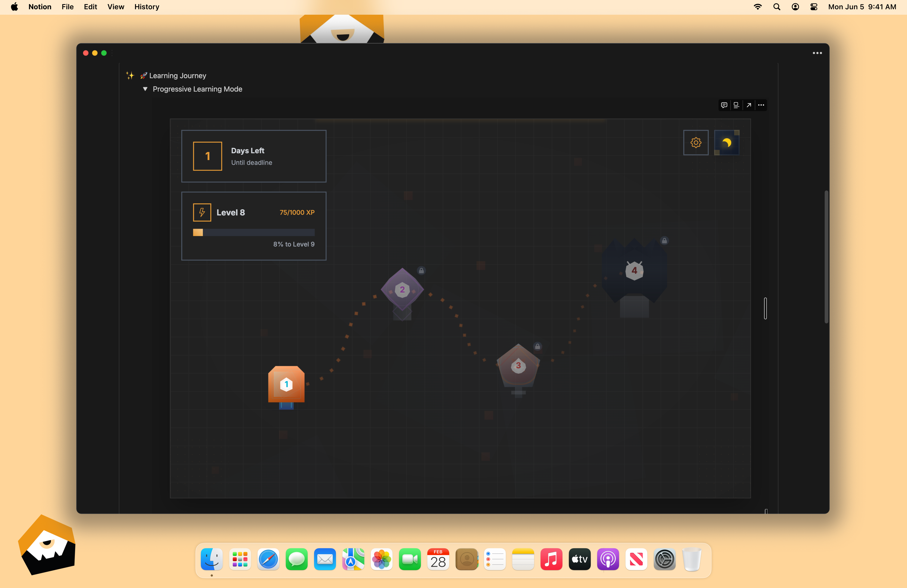
Task: Click the caption icon in the block toolbar
Action: [x=736, y=105]
